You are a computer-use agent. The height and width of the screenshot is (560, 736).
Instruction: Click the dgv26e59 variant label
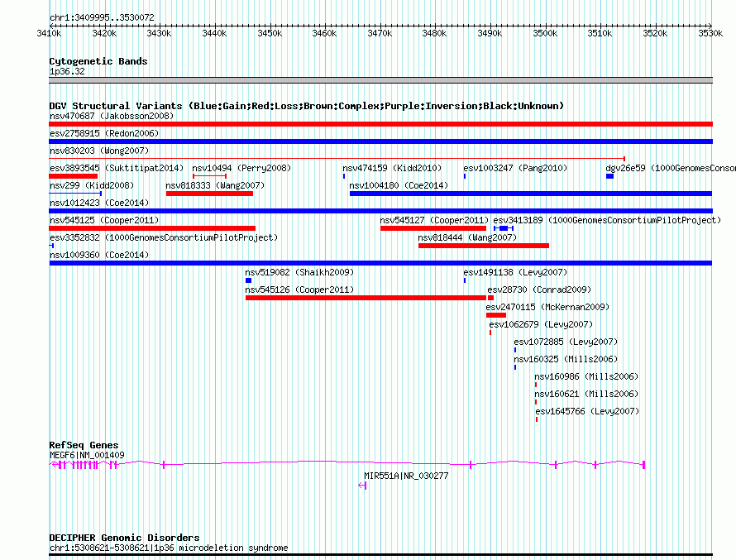671,168
